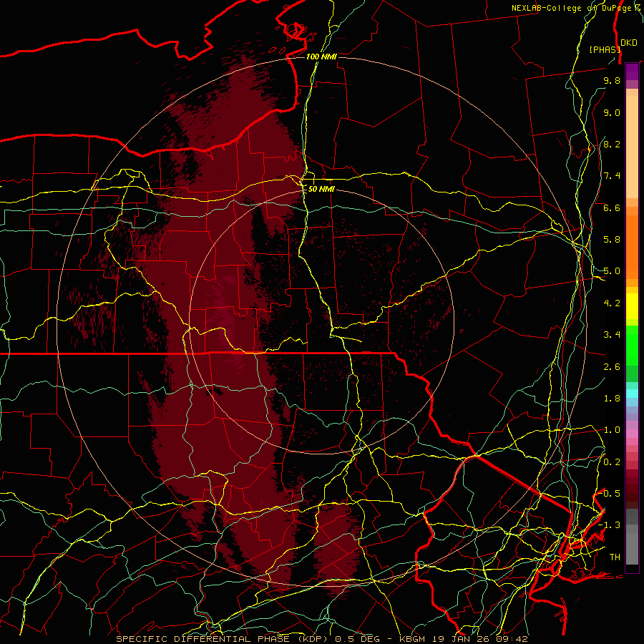This screenshot has width=644, height=644.
Task: Click the 0.5 DEG elevation text in the caption
Action: [356, 639]
